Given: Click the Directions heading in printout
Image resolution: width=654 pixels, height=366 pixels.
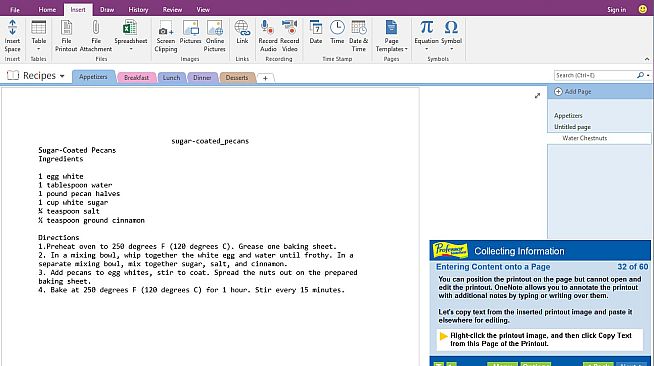Looking at the screenshot, I should click(x=59, y=237).
